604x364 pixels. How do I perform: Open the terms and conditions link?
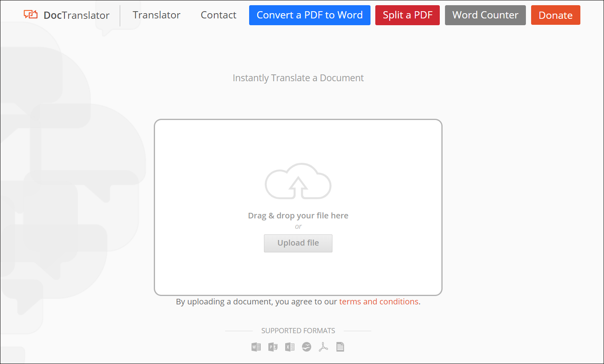click(379, 302)
